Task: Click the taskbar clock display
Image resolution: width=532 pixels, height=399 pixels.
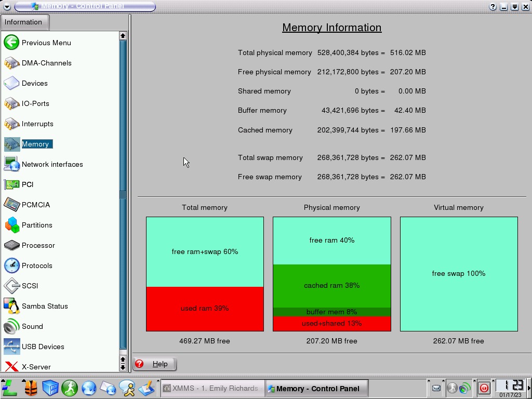Action: click(x=510, y=388)
